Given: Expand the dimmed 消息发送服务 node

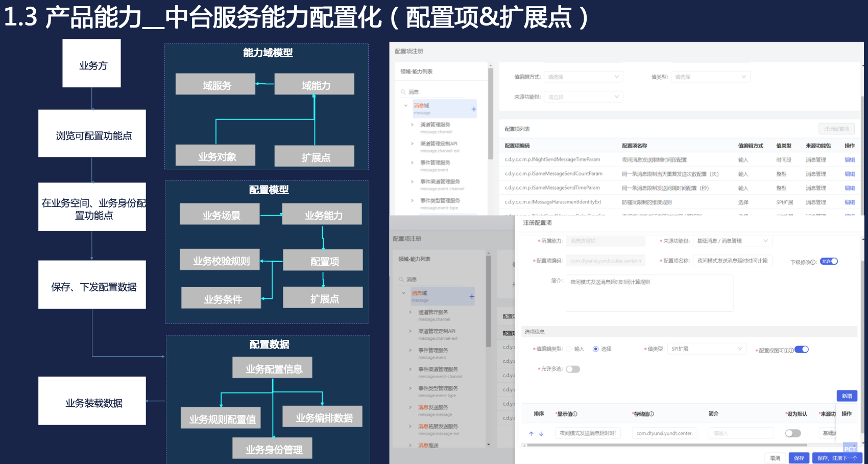Looking at the screenshot, I should click(x=410, y=407).
